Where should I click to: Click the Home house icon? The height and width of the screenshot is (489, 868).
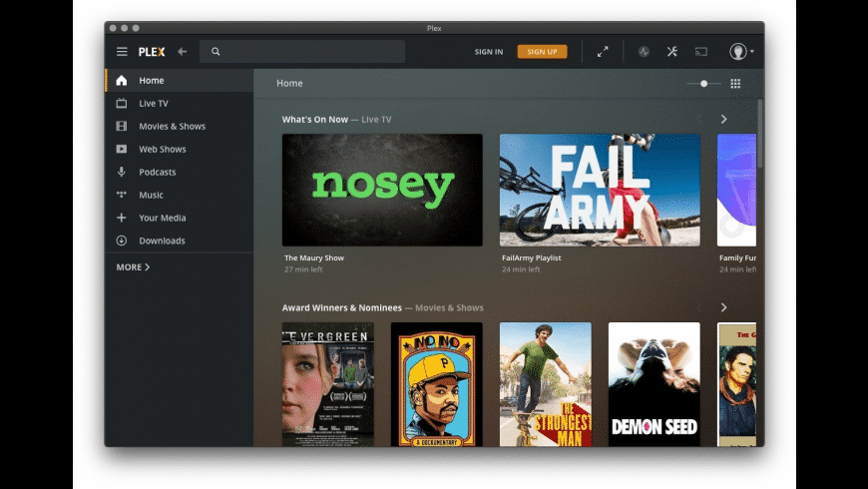click(x=122, y=80)
